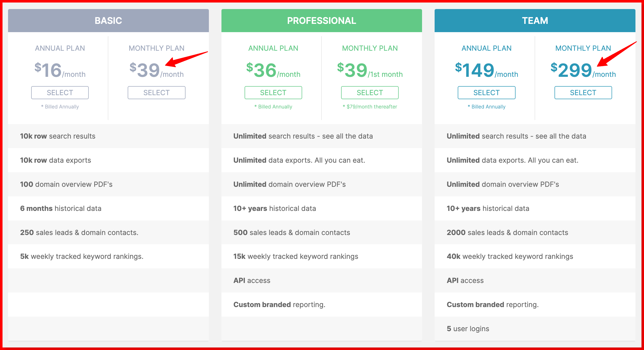Click Team 'Unlimited data exports' row
The width and height of the screenshot is (644, 350).
(535, 160)
